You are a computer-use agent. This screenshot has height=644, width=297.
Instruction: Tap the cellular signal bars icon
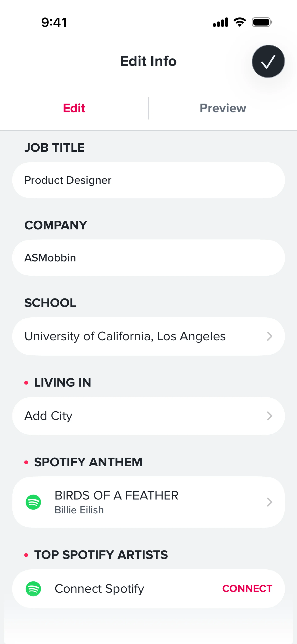(x=220, y=22)
